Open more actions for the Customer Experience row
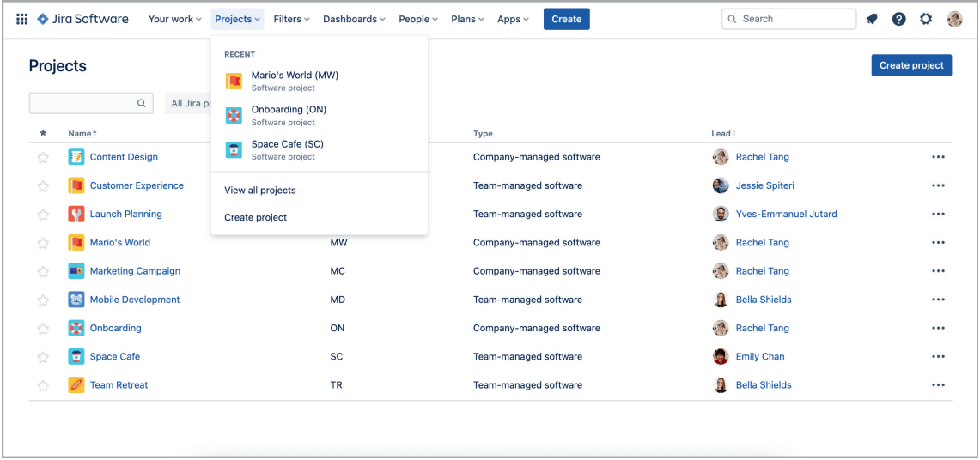The width and height of the screenshot is (980, 460). (938, 185)
